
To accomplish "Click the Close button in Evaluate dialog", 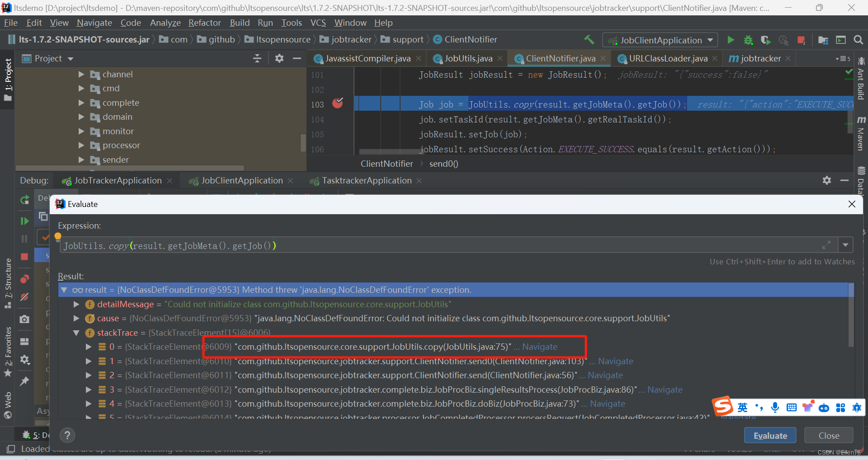I will point(829,436).
